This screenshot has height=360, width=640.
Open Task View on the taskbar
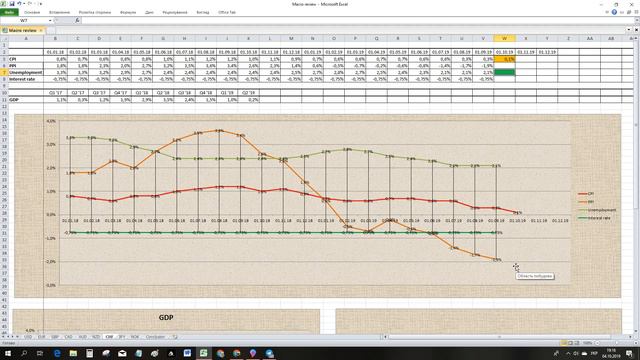(40, 353)
